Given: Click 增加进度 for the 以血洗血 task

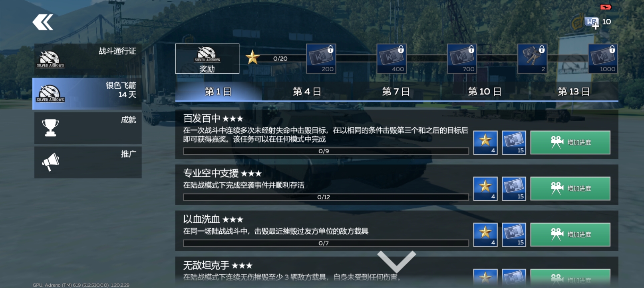Looking at the screenshot, I should pos(570,234).
